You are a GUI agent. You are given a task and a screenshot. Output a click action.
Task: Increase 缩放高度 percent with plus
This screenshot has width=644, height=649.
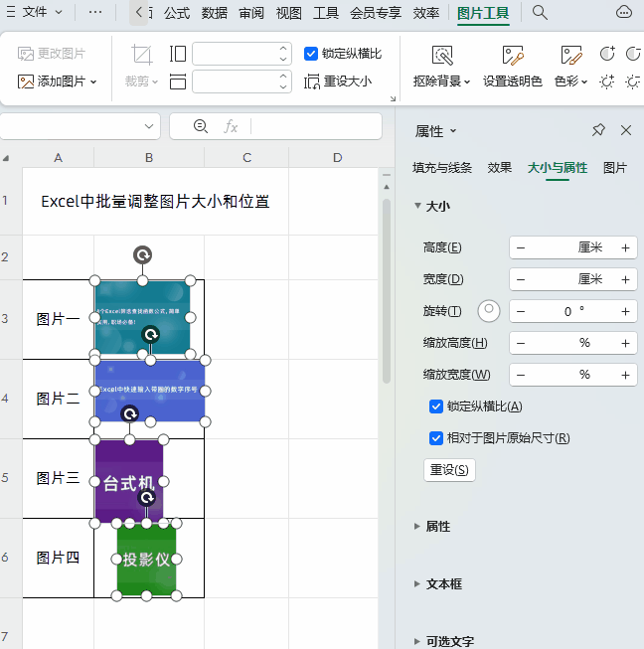(x=625, y=343)
